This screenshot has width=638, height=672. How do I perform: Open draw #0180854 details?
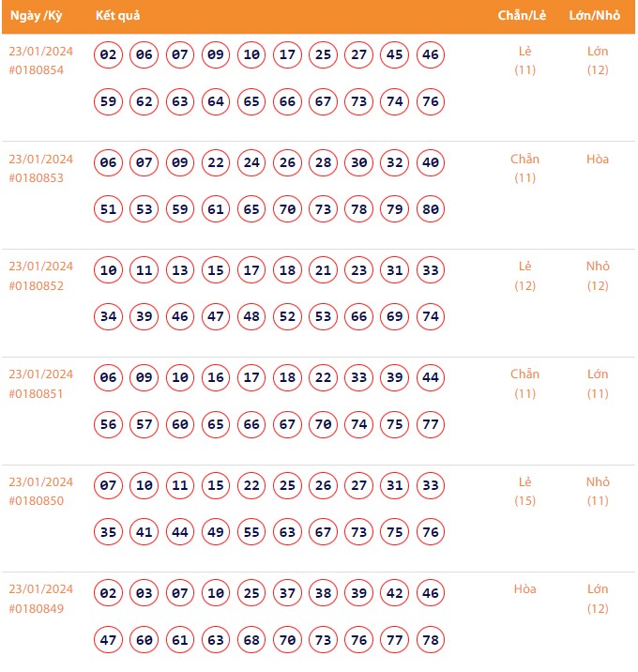pos(37,70)
